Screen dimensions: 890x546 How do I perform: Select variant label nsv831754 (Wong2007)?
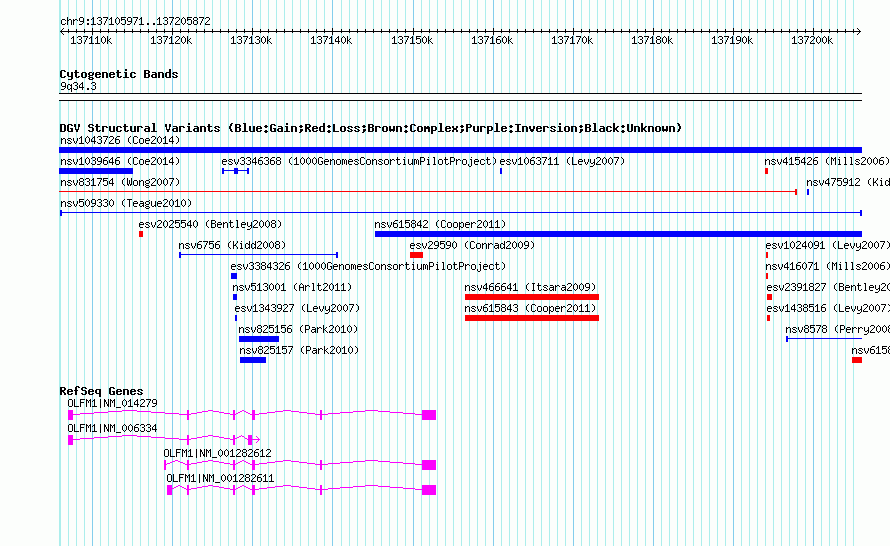[x=120, y=182]
